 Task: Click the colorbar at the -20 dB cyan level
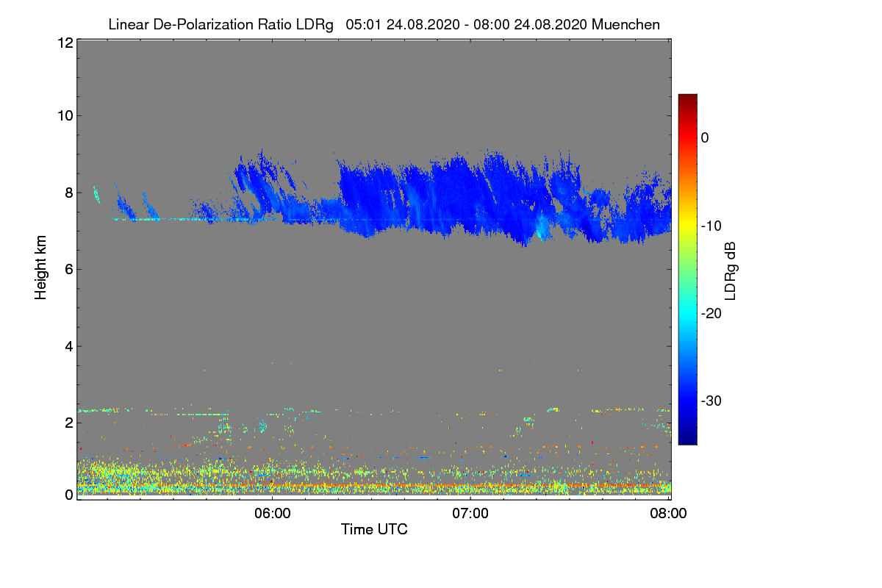pyautogui.click(x=687, y=313)
